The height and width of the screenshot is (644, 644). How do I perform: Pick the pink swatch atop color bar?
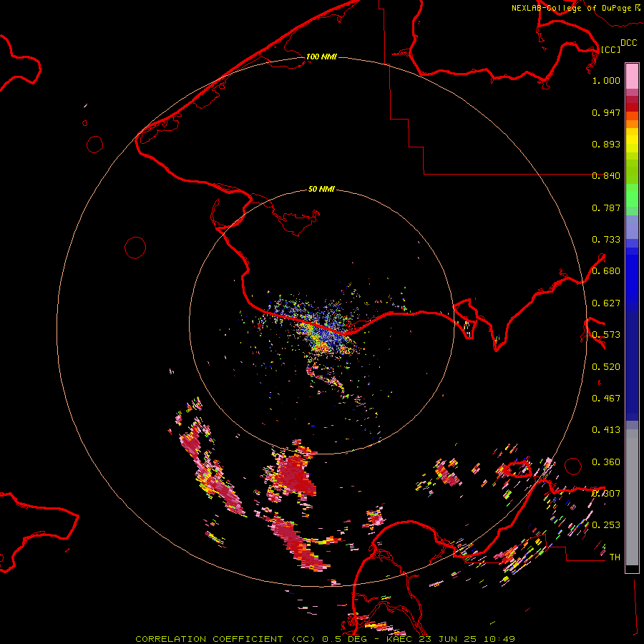coord(632,76)
